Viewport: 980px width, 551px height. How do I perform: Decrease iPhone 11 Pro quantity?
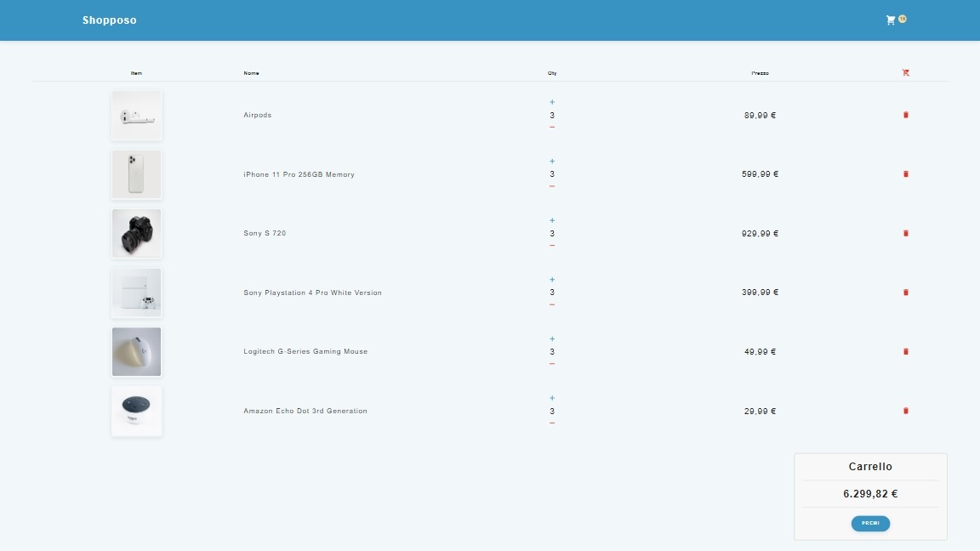552,186
